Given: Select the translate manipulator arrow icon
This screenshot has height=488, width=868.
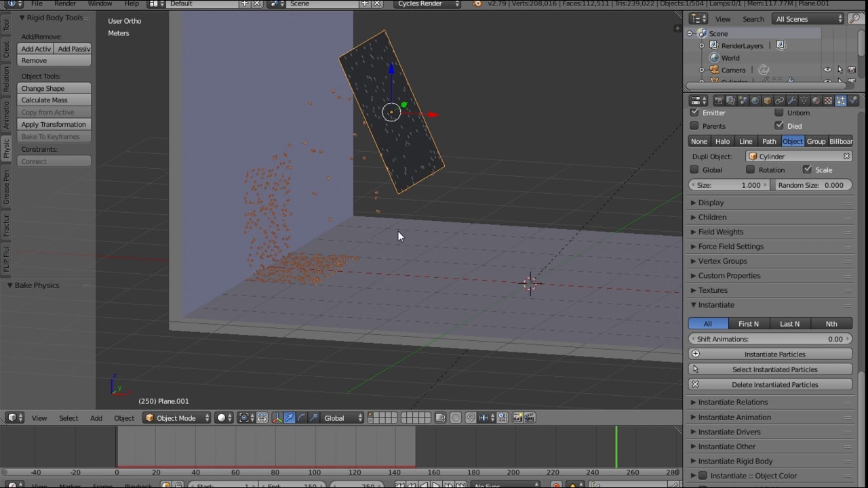Looking at the screenshot, I should [289, 418].
